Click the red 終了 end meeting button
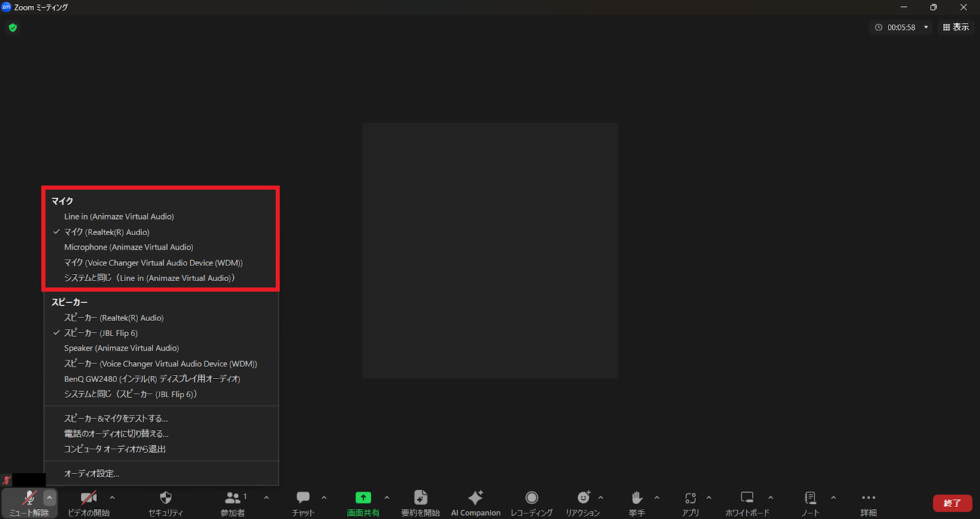 pyautogui.click(x=952, y=503)
